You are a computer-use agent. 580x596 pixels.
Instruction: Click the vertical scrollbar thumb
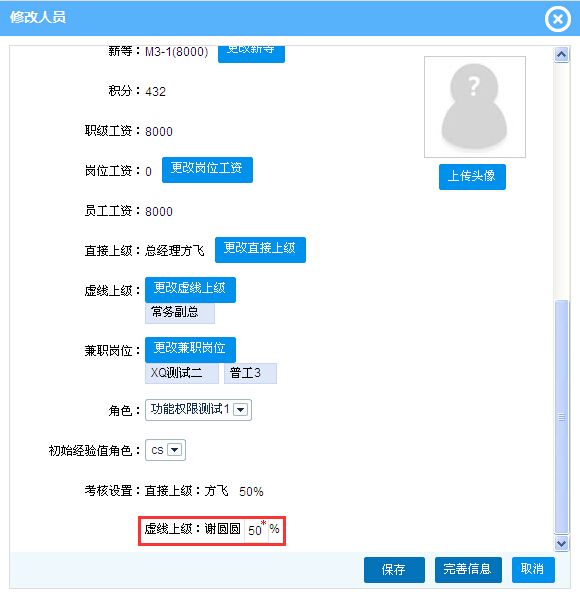coord(561,417)
